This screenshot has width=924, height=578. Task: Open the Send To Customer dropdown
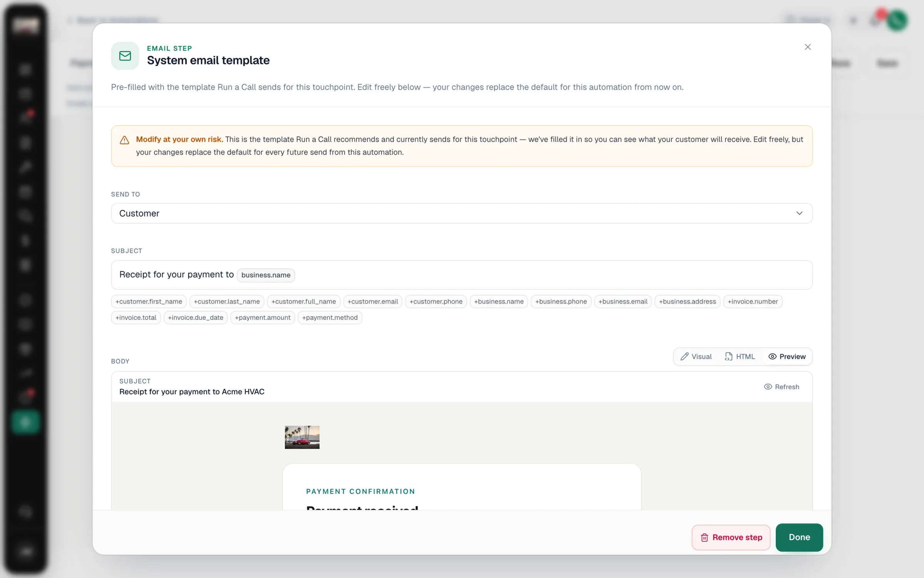click(x=462, y=213)
